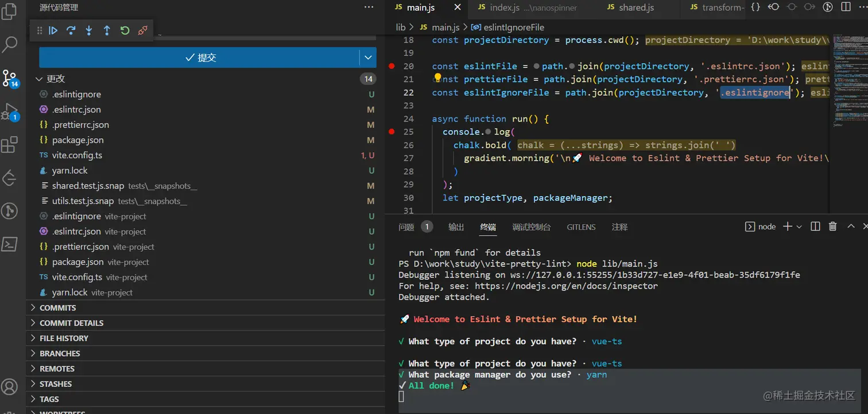The height and width of the screenshot is (414, 868).
Task: Kill terminal with trash icon
Action: click(833, 226)
